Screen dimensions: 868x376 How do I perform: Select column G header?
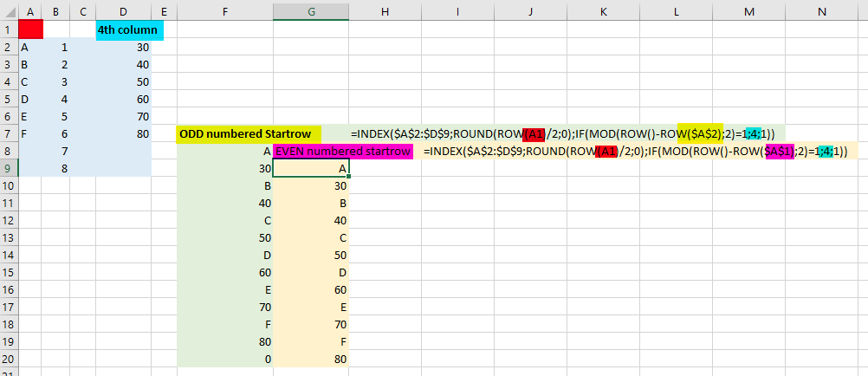pyautogui.click(x=310, y=10)
